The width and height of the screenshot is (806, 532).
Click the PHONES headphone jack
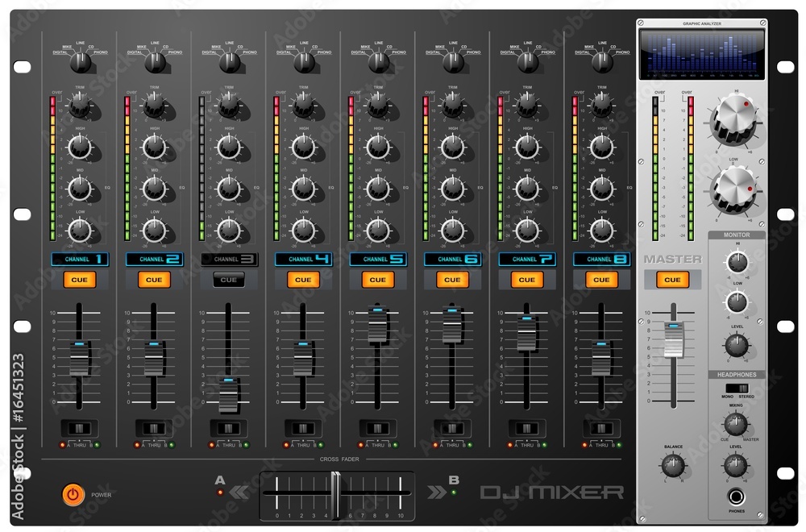736,497
